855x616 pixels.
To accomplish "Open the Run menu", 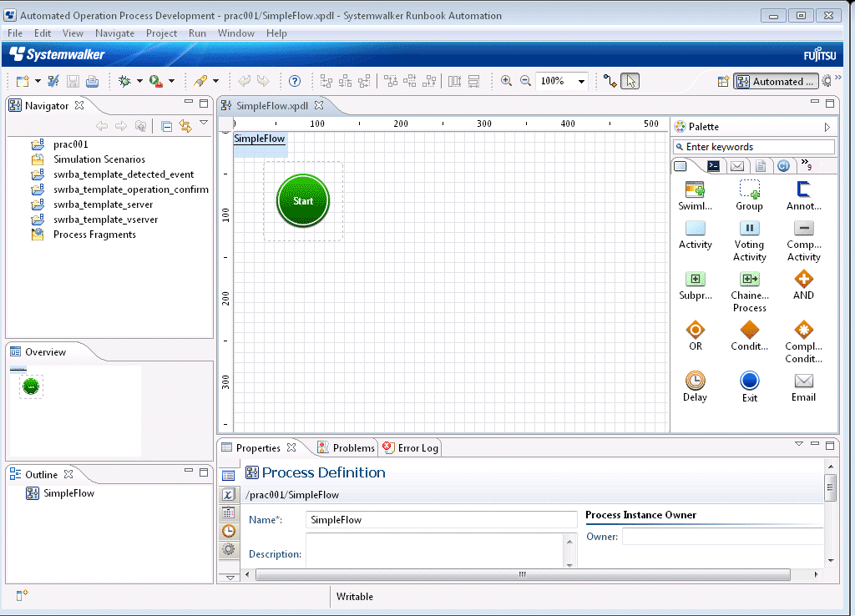I will 197,33.
